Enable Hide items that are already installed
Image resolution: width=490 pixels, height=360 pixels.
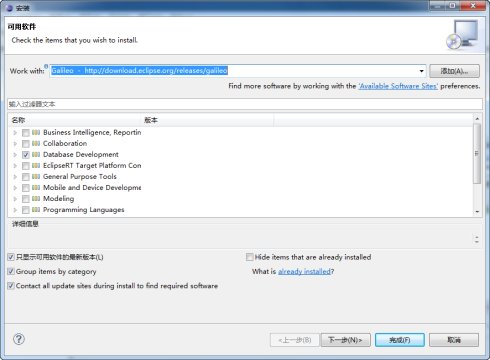coord(249,257)
